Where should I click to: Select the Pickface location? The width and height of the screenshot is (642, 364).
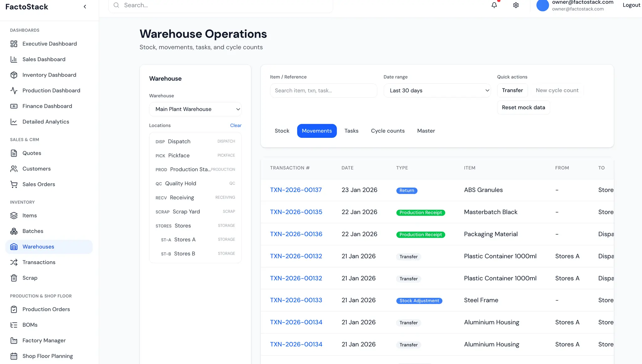(x=195, y=156)
